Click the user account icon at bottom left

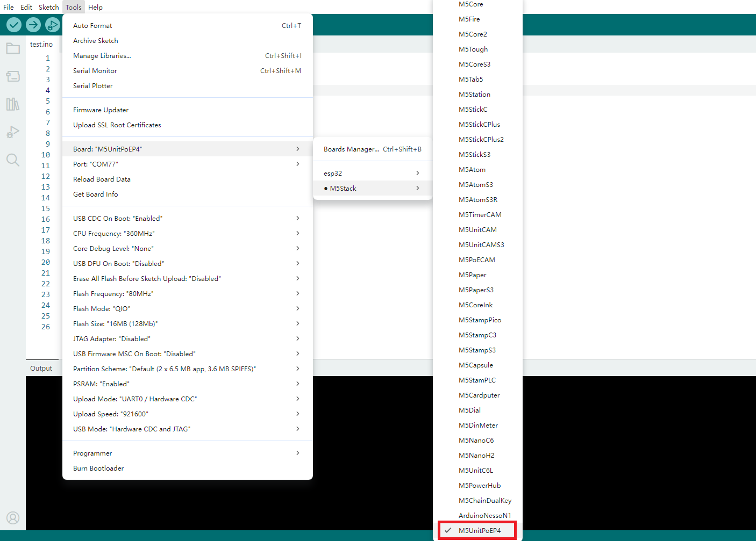pos(13,518)
